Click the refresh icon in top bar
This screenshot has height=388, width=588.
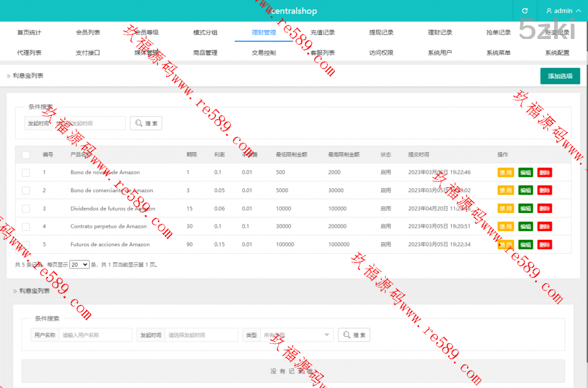click(524, 11)
